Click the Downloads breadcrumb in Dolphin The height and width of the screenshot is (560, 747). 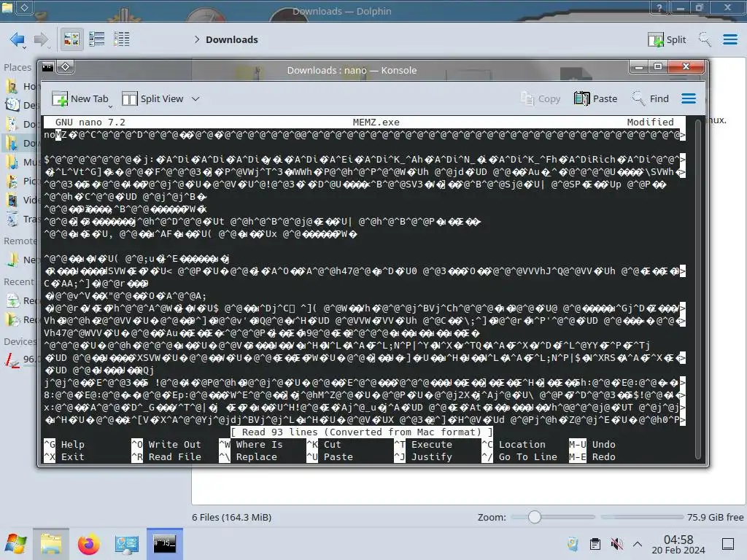tap(231, 40)
